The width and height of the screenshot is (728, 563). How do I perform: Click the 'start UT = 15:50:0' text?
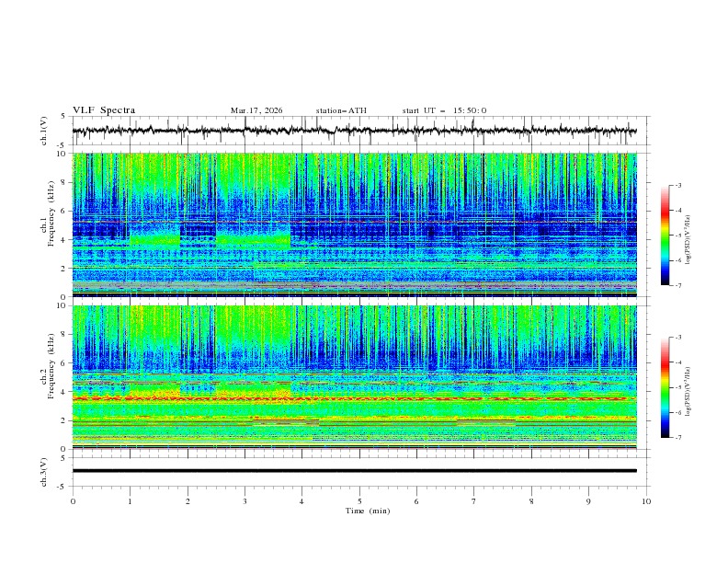tap(444, 110)
